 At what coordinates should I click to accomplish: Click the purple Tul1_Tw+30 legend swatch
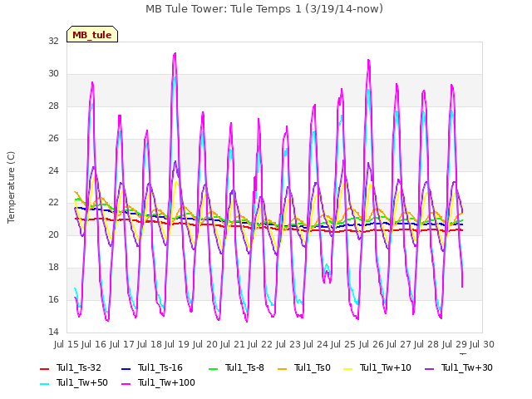pos(430,368)
